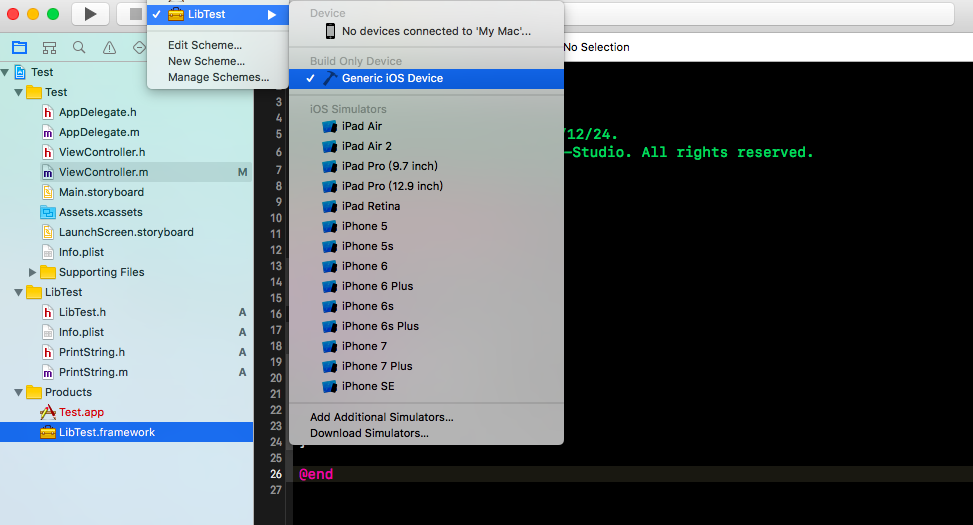Select the LibTest scheme in menu
The height and width of the screenshot is (525, 973).
(x=218, y=14)
